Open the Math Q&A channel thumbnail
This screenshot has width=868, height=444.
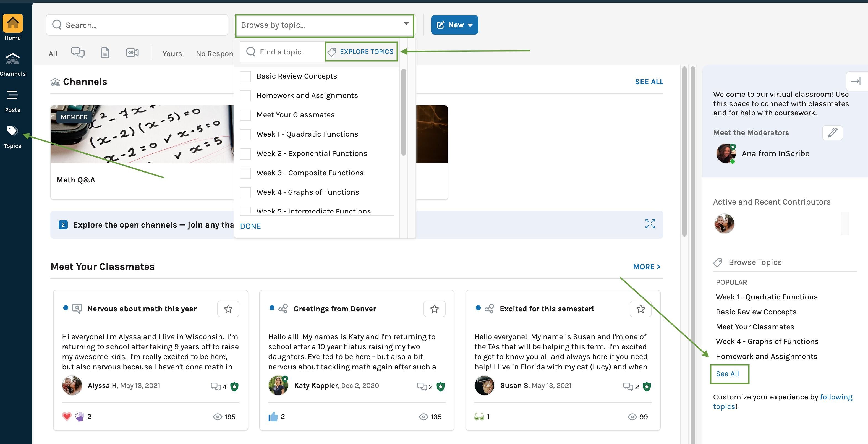[142, 134]
